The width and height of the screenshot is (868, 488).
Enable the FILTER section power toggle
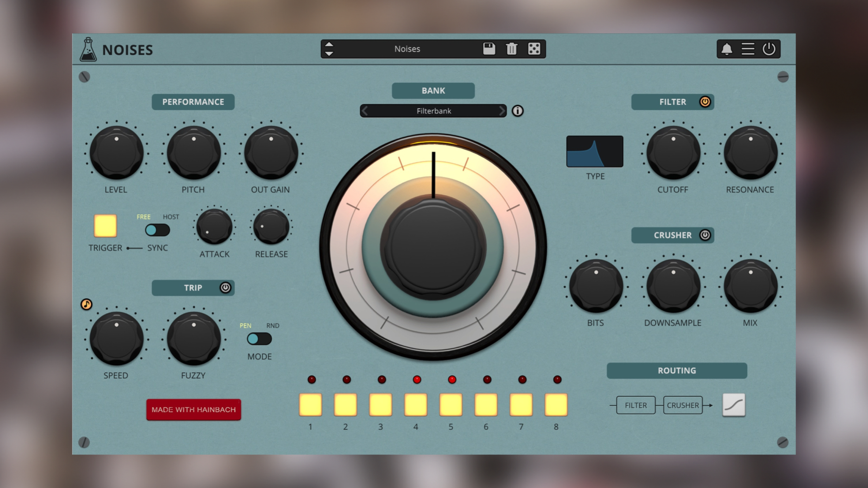[705, 102]
